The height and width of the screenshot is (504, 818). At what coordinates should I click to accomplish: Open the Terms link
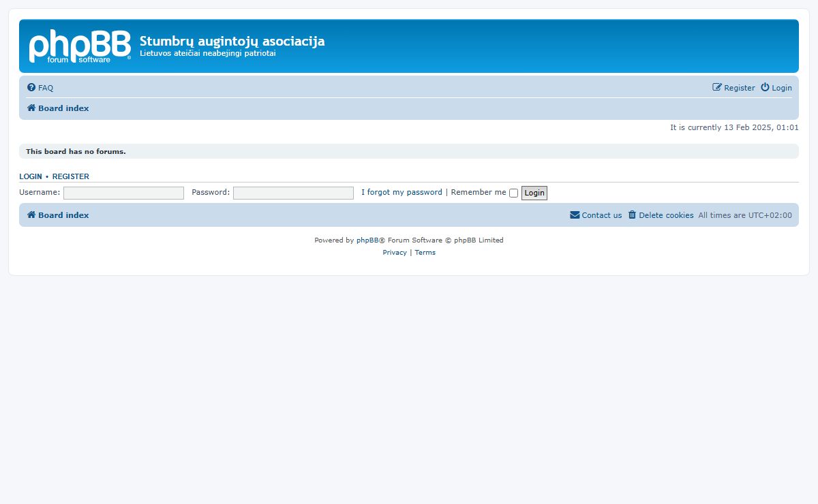coord(425,253)
